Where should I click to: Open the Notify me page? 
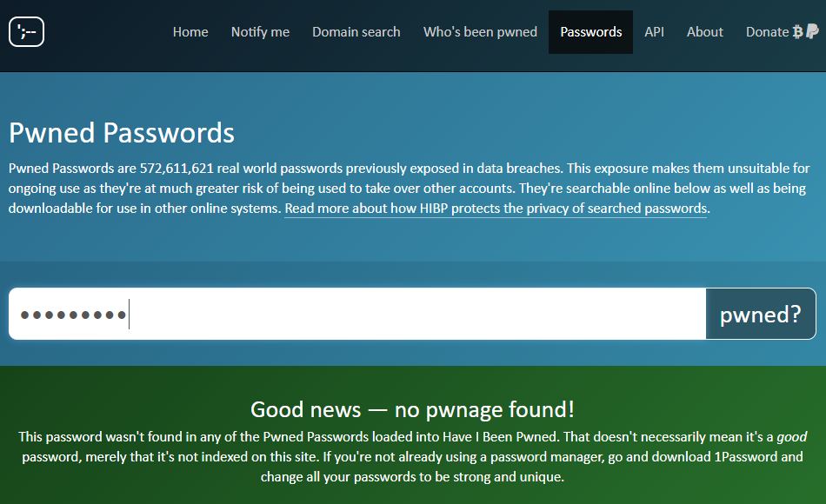point(260,32)
